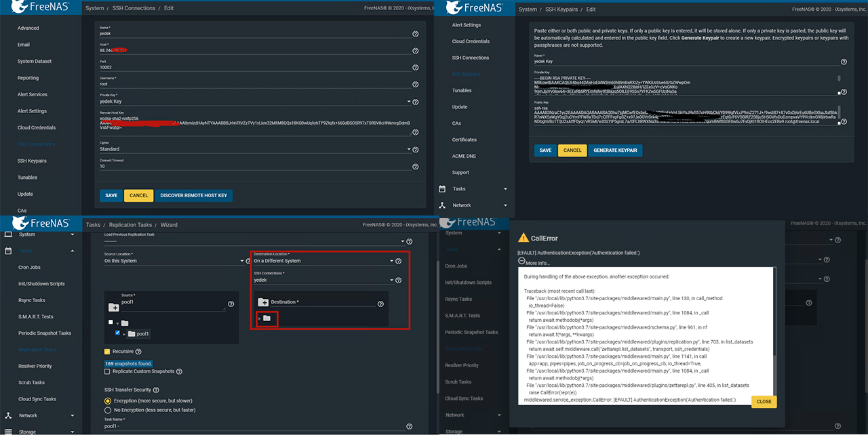Viewport: 868px width, 435px height.
Task: Open ACME DNS in the sidebar
Action: [x=464, y=156]
